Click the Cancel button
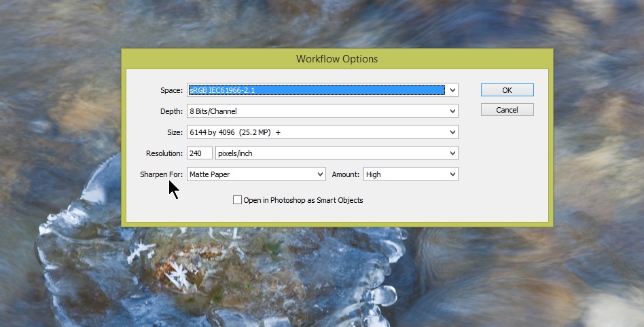Image resolution: width=644 pixels, height=327 pixels. [x=507, y=110]
